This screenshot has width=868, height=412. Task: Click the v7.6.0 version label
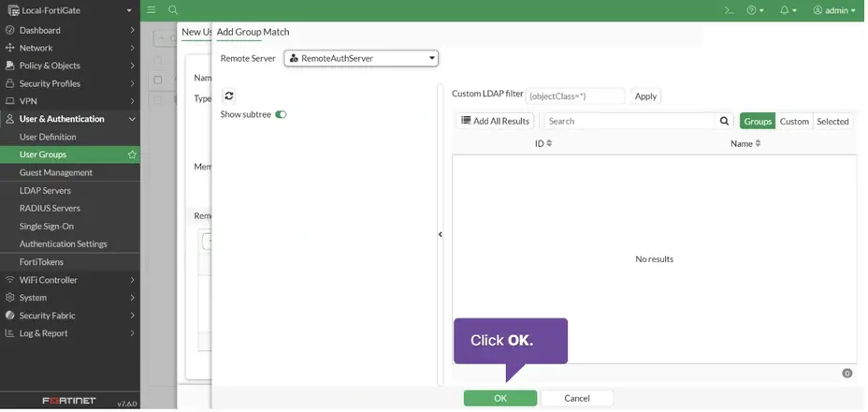[127, 404]
